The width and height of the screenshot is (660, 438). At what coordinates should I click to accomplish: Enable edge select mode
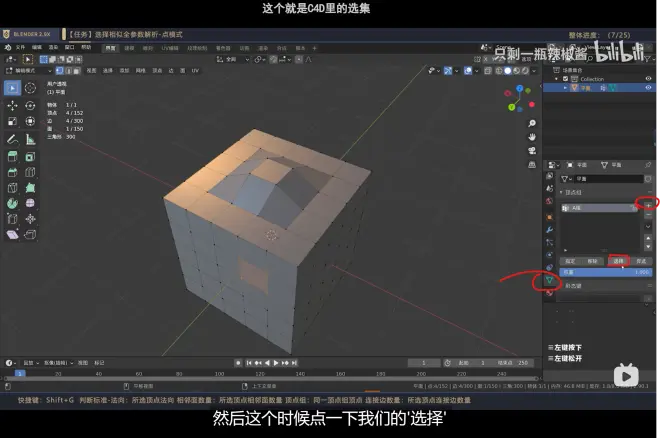click(x=68, y=71)
